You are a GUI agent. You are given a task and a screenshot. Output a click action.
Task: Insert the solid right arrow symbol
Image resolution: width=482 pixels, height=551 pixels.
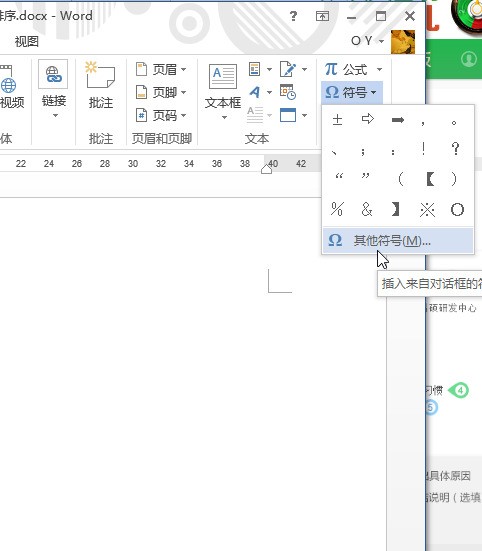(x=397, y=120)
